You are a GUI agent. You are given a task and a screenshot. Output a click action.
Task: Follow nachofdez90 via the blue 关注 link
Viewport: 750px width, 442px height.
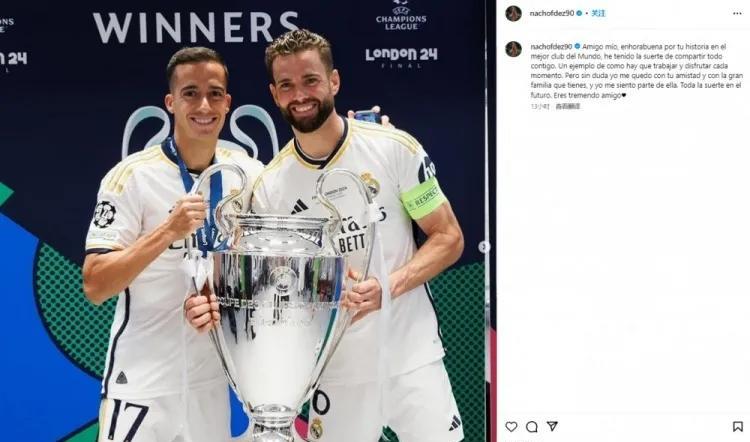tap(598, 13)
